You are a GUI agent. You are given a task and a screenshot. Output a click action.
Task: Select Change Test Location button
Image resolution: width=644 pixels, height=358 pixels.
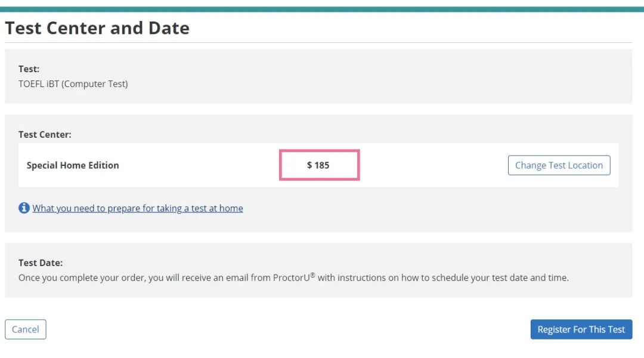pyautogui.click(x=559, y=165)
